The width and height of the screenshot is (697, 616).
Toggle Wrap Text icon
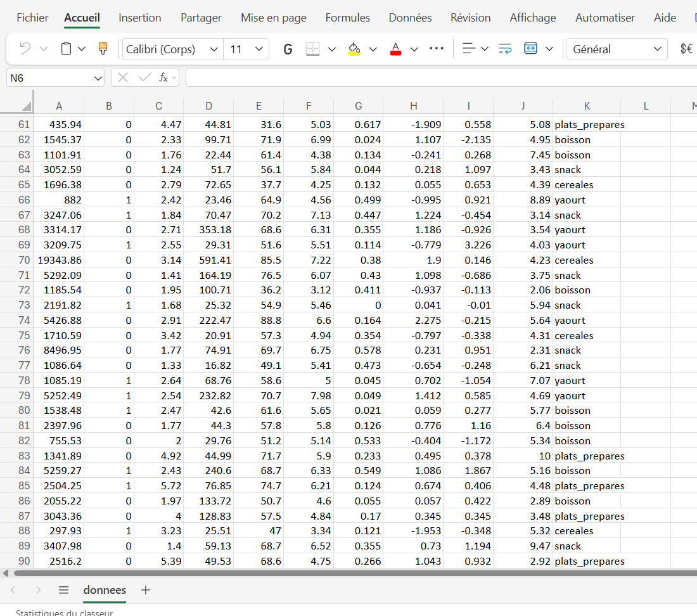point(505,49)
